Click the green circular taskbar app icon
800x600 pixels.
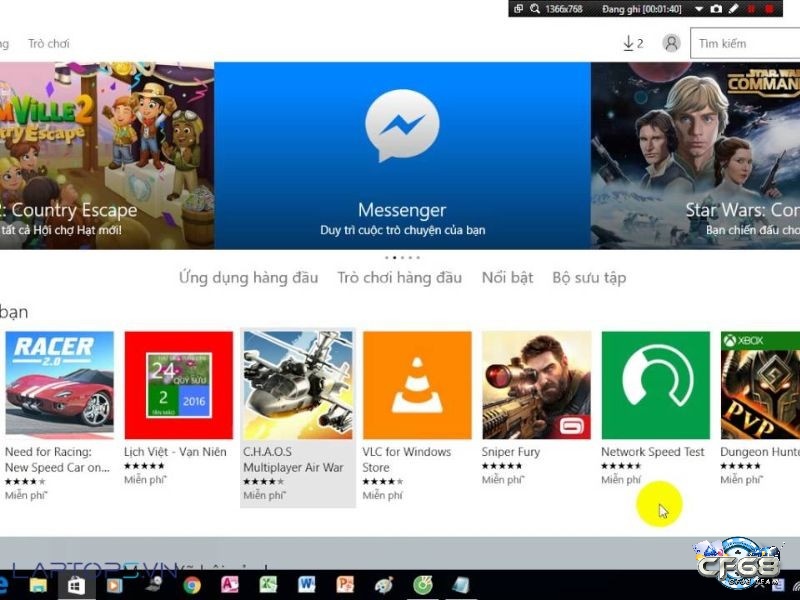pos(422,585)
